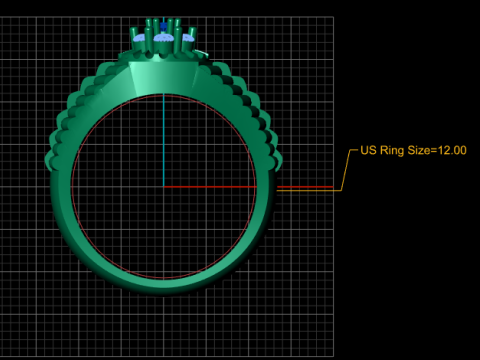Click the US Ring Size=12.00 annotation label
Viewport: 480px width, 360px height.
click(x=413, y=150)
